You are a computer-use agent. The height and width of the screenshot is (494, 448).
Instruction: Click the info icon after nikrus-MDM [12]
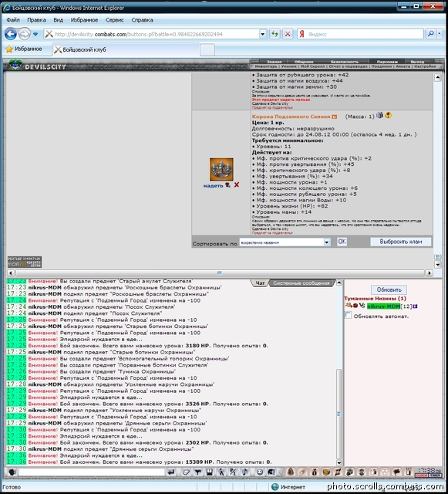(415, 306)
